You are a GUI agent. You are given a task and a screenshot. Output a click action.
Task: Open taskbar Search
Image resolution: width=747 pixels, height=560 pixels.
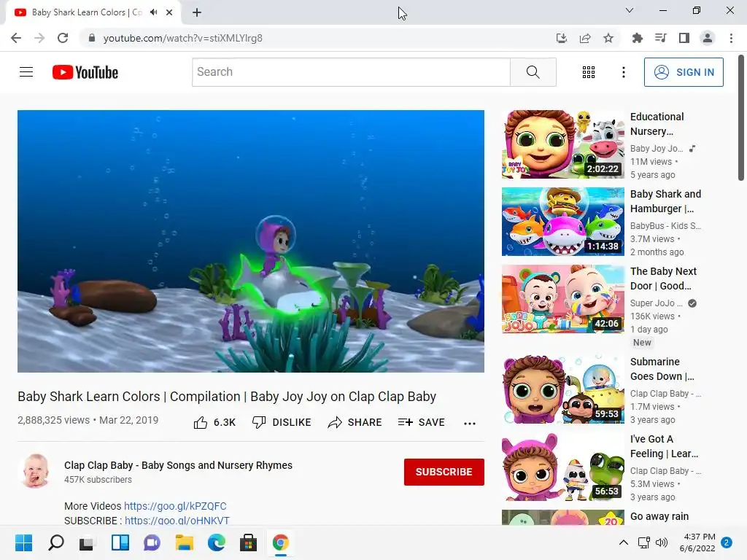(55, 542)
